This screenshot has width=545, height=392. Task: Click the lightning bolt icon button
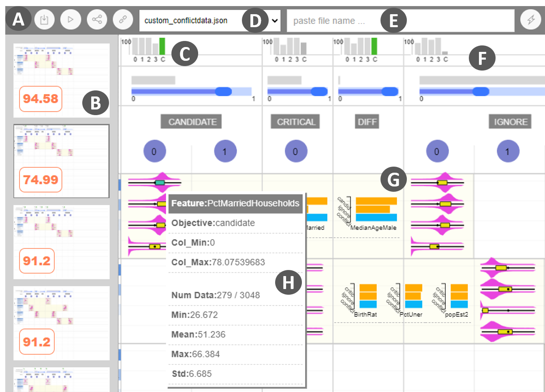point(530,19)
